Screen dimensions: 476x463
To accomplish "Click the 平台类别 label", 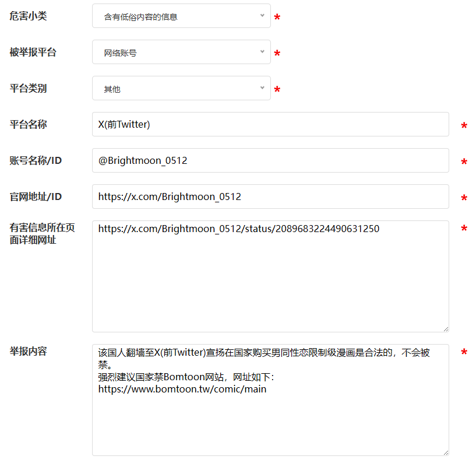I will (x=28, y=89).
